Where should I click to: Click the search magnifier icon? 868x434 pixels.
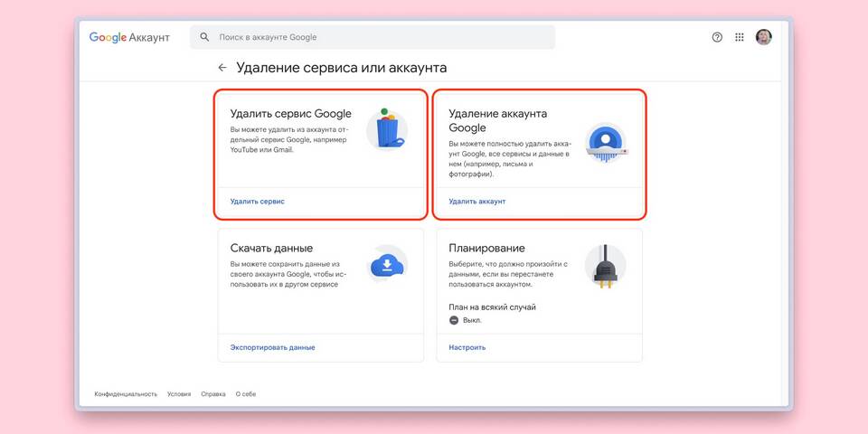[204, 37]
